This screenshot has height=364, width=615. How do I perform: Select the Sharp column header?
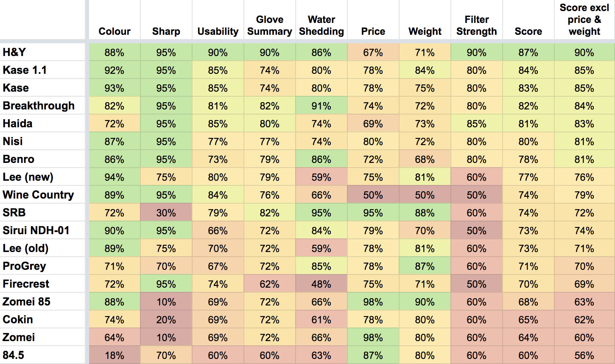click(x=166, y=31)
